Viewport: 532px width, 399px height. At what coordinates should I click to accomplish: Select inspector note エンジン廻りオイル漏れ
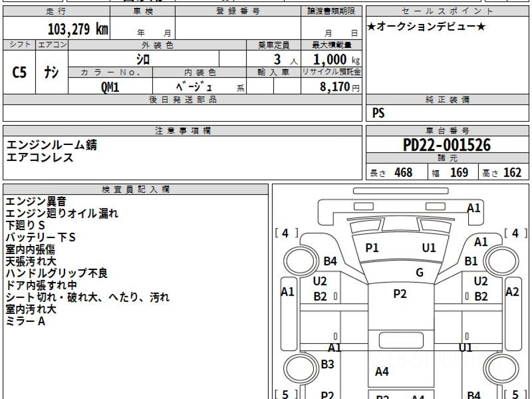pos(62,214)
